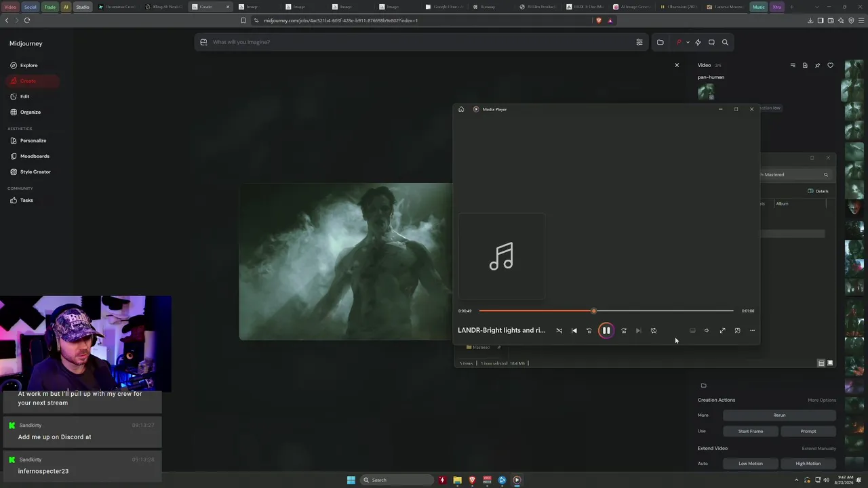Click the lightning bolt icon in toolbar
Screen dimensions: 868x488
(698, 42)
